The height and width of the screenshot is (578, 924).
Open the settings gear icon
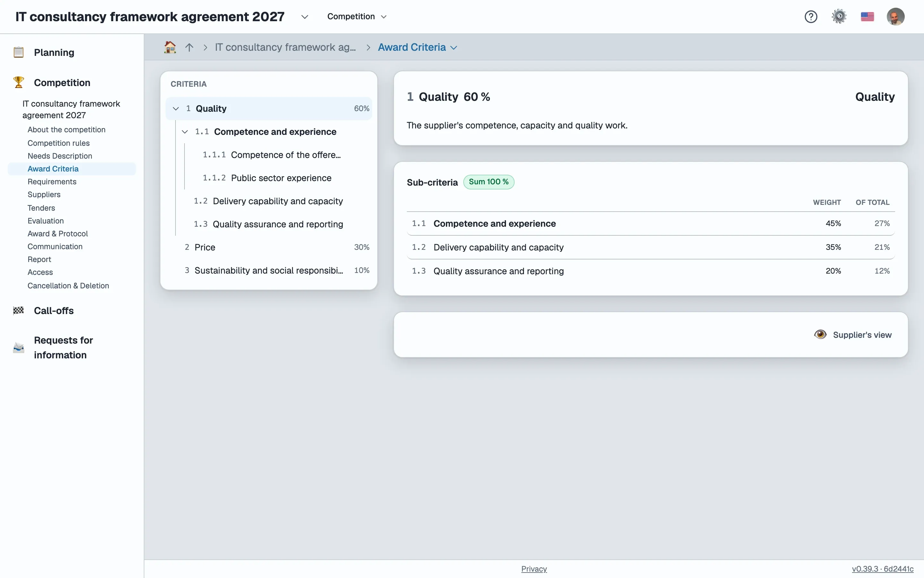839,16
